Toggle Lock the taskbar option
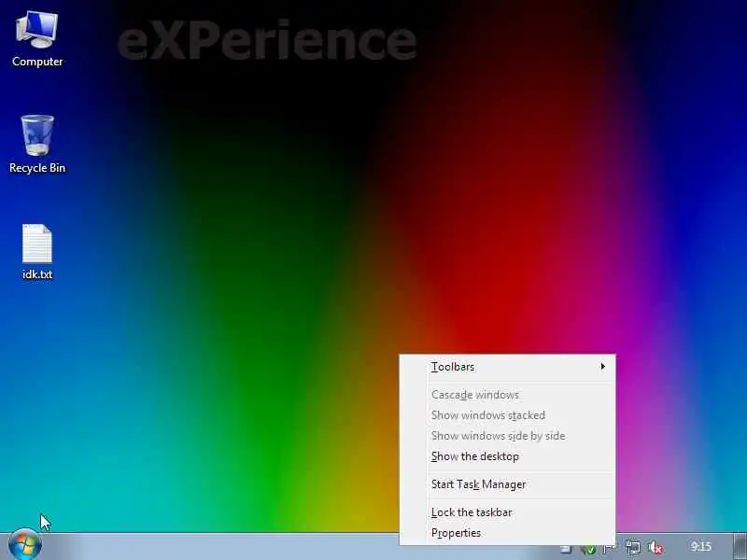Screen dimensions: 747x560 pyautogui.click(x=507, y=512)
